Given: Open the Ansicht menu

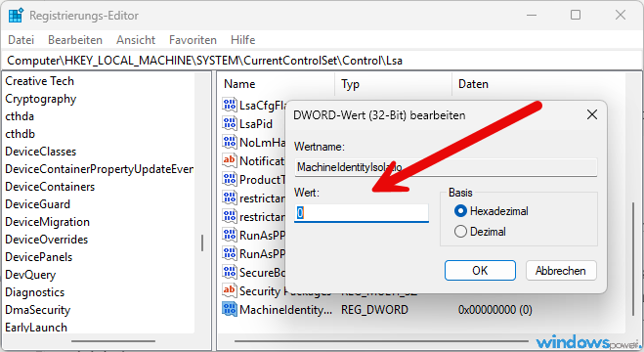Looking at the screenshot, I should coord(136,40).
